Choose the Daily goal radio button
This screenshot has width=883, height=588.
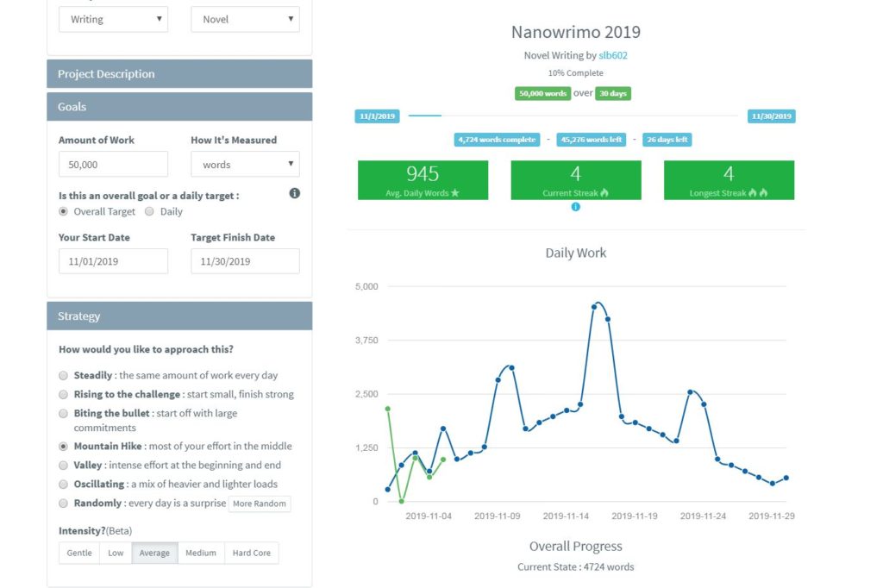pos(148,211)
